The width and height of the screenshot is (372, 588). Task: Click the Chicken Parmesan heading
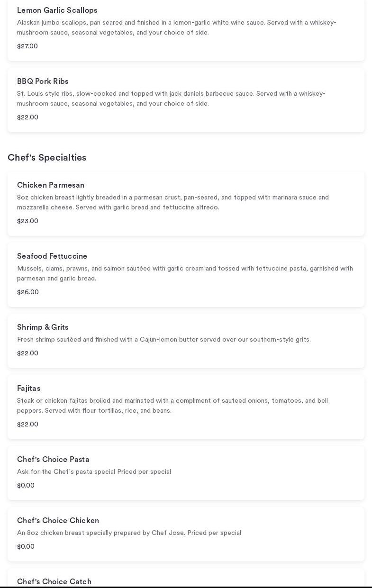(51, 185)
